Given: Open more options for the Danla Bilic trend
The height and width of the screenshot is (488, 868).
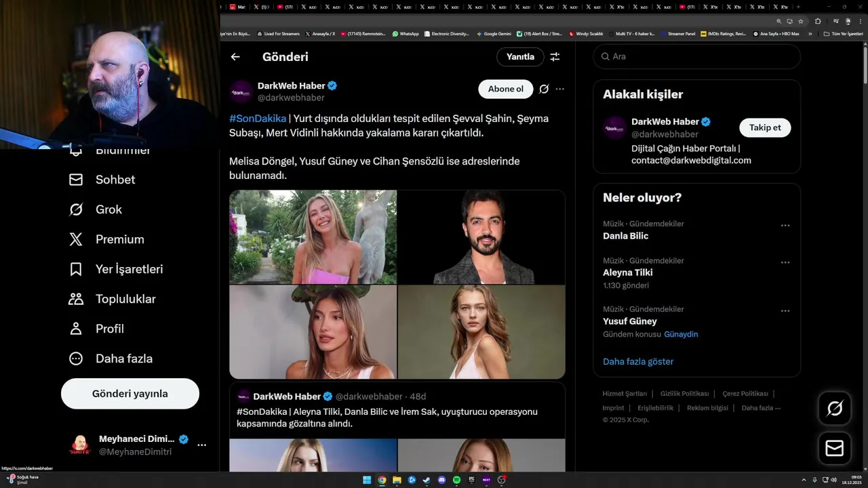Looking at the screenshot, I should (785, 225).
